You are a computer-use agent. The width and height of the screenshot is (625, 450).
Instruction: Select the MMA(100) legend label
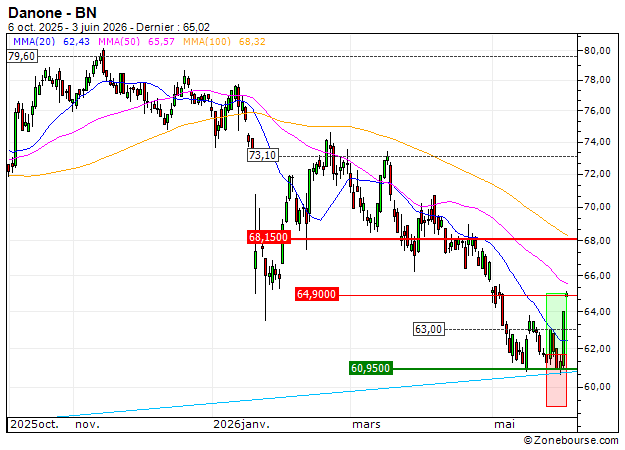click(x=207, y=41)
